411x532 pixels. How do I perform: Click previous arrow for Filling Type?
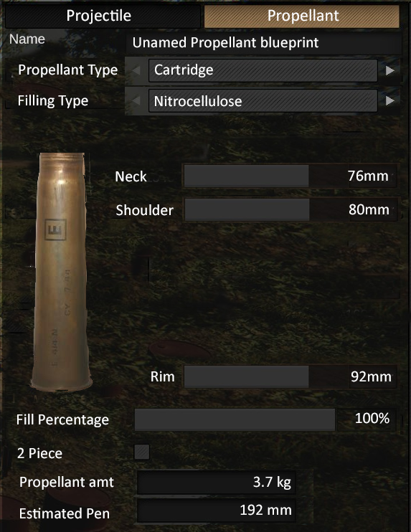click(x=136, y=101)
